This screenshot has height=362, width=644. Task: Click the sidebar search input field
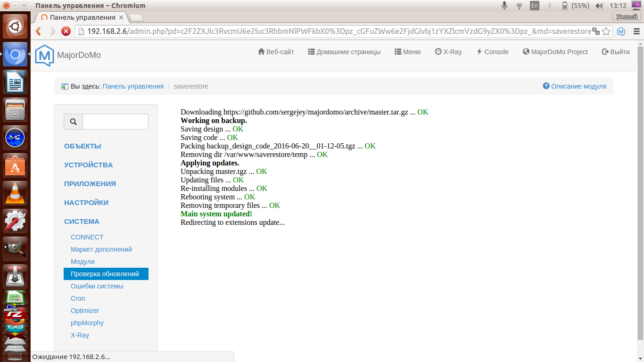point(116,122)
